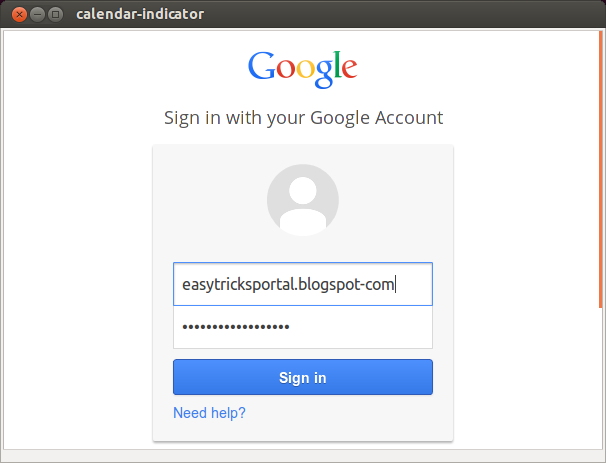Click the Sign in with your Google Account heading

[x=303, y=118]
